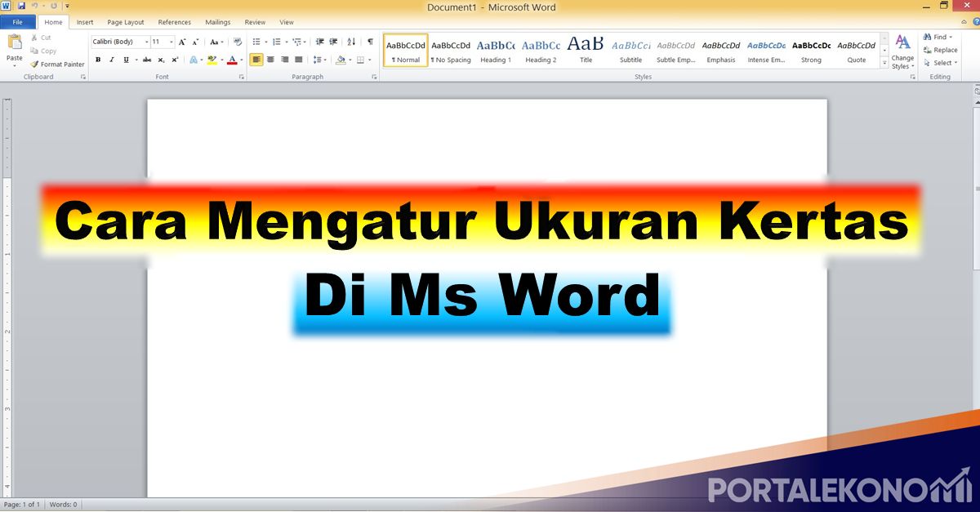This screenshot has height=512, width=980.
Task: Click the Shrink Font icon
Action: 194,42
